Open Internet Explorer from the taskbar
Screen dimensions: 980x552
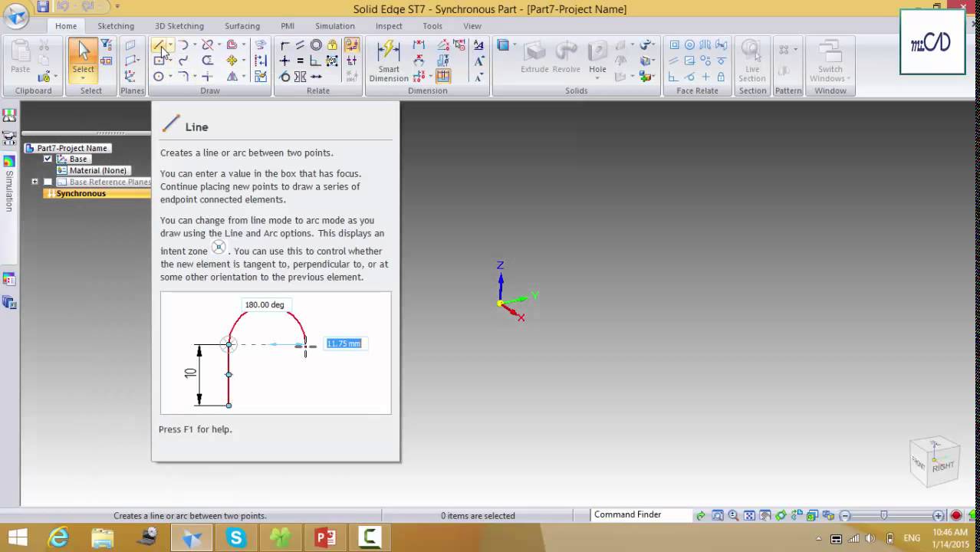pyautogui.click(x=59, y=537)
